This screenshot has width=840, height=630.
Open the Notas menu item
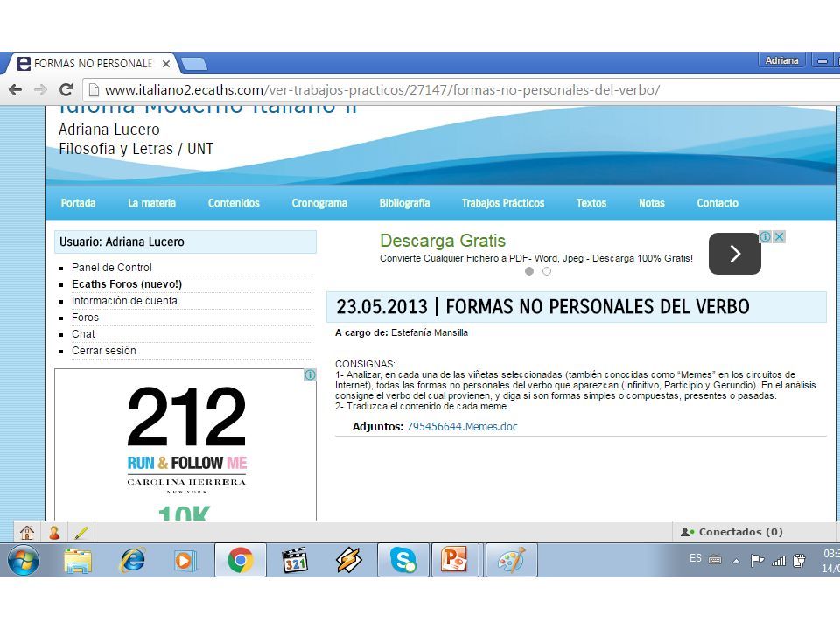coord(651,203)
